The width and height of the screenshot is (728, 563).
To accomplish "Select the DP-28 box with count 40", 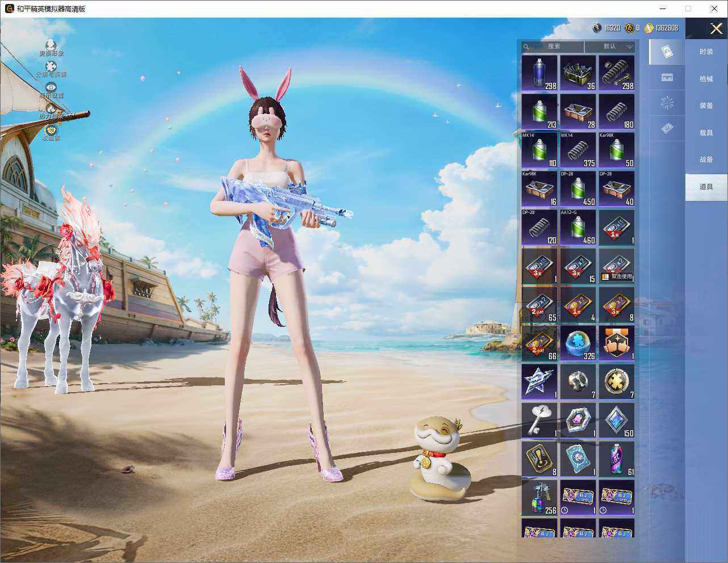I will 617,189.
